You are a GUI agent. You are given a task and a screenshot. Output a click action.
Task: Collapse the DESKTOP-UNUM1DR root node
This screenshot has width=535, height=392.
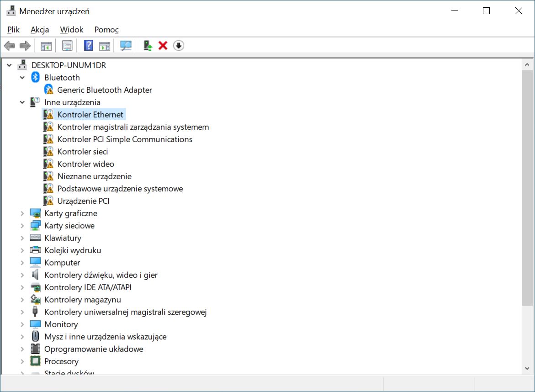[9, 65]
